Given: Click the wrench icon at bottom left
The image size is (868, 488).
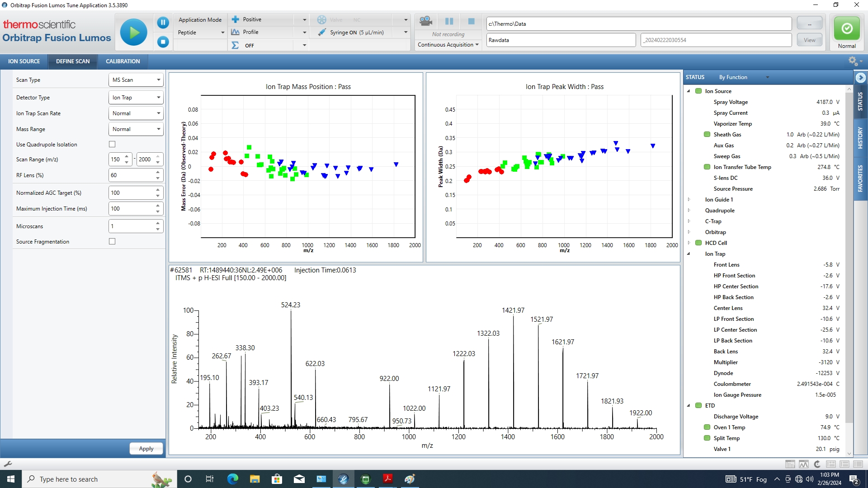Looking at the screenshot, I should coord(8,464).
